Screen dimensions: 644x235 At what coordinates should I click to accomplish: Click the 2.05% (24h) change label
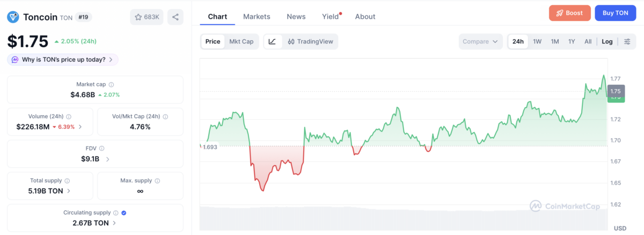click(75, 41)
